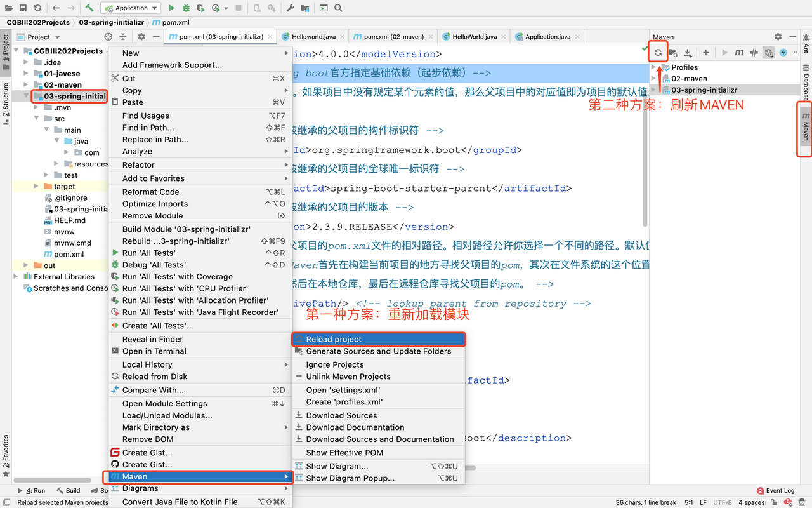812x508 pixels.
Task: Open Project panel gear options
Action: (x=141, y=37)
